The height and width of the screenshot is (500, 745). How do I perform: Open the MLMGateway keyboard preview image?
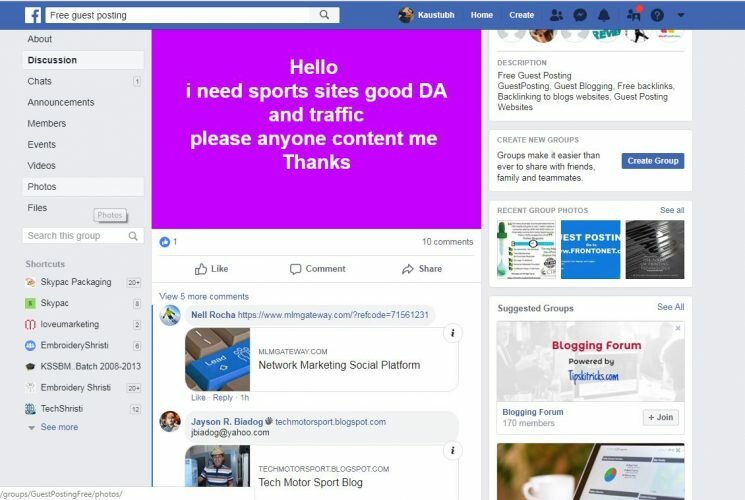coord(218,359)
